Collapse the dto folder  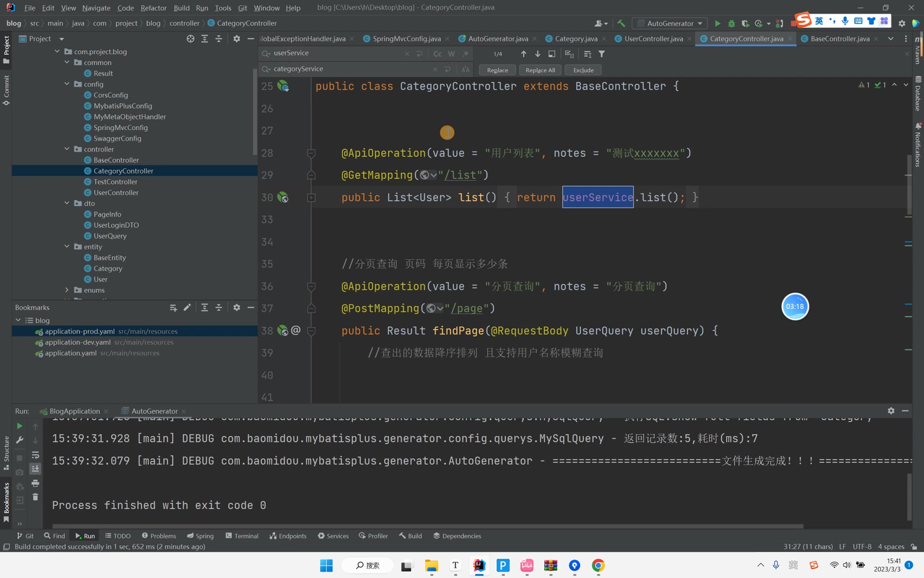click(x=67, y=203)
